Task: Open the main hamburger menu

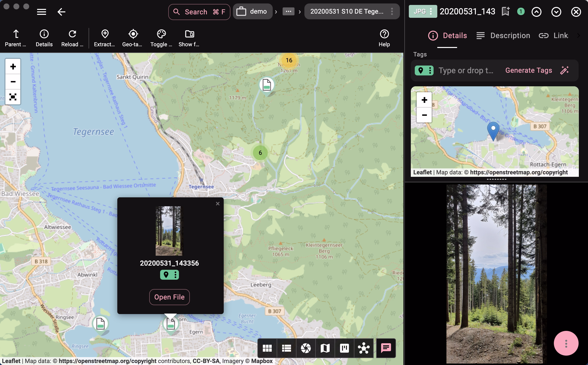Action: point(42,12)
